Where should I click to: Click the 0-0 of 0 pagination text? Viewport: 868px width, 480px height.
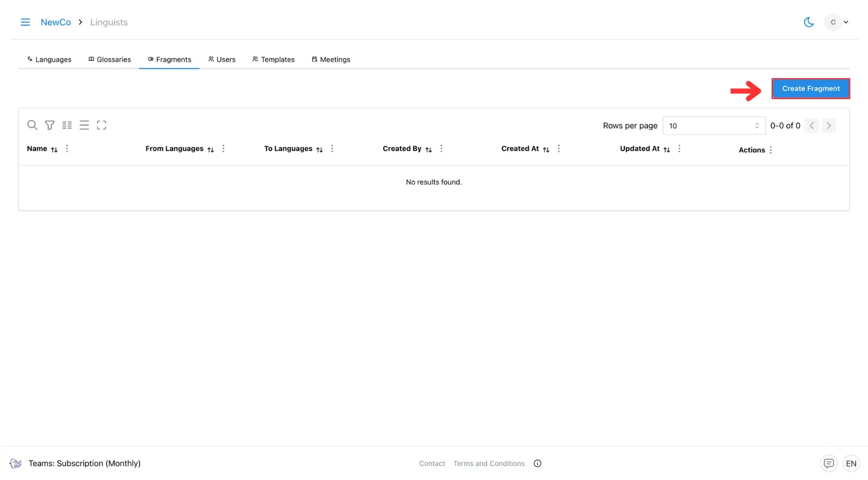785,125
